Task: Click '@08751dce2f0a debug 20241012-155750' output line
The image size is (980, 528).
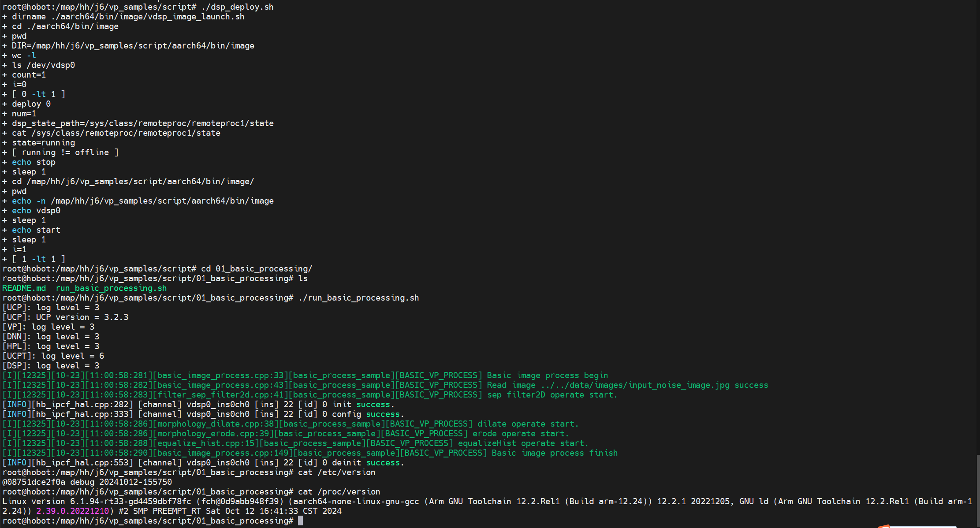Action: (x=87, y=482)
